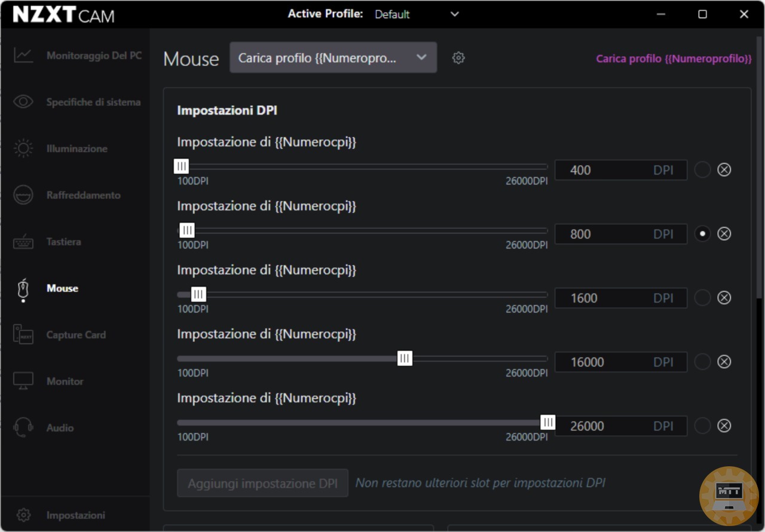Viewport: 765px width, 532px height.
Task: Open Impostazioni at the sidebar bottom
Action: click(75, 515)
